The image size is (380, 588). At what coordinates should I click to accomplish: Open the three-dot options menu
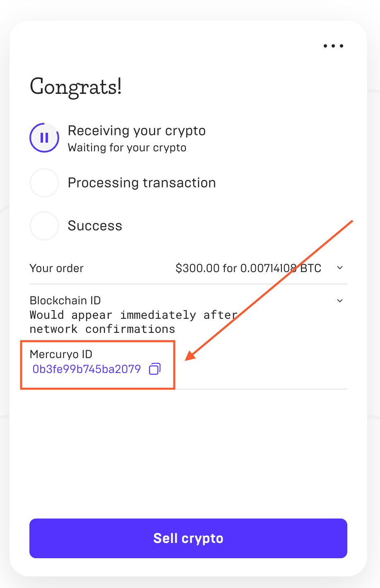pos(333,46)
